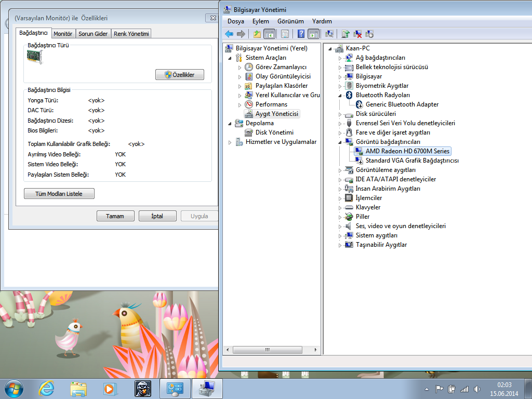Switch to the Monitör tab
Viewport: 532px width, 399px height.
[63, 34]
